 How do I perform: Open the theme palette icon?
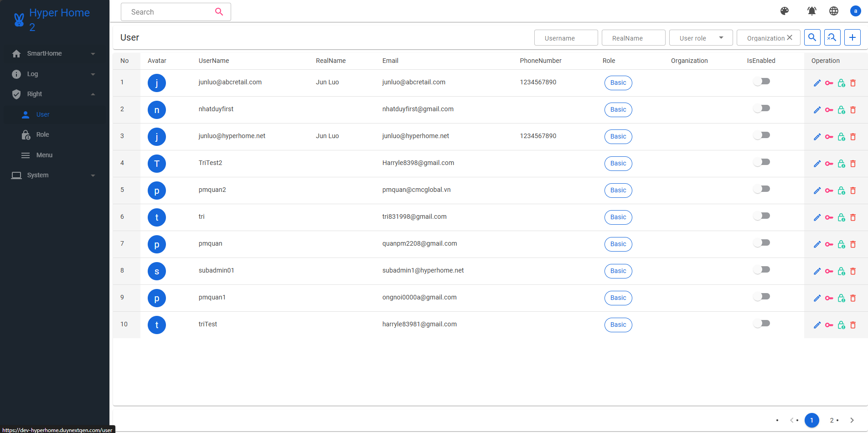coord(785,11)
